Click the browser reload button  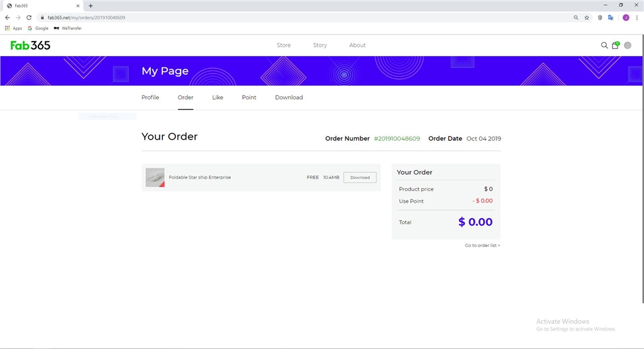(29, 18)
